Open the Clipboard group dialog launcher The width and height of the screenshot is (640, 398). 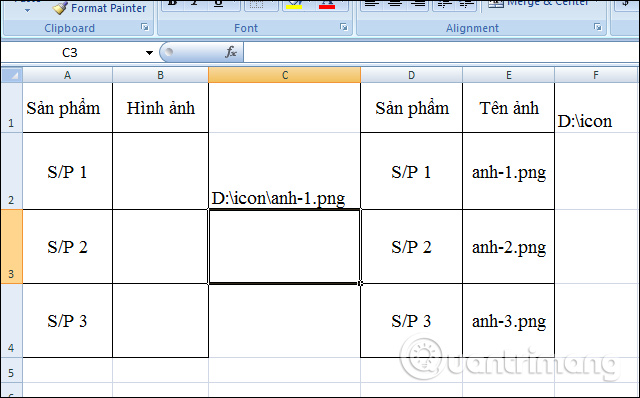(144, 27)
